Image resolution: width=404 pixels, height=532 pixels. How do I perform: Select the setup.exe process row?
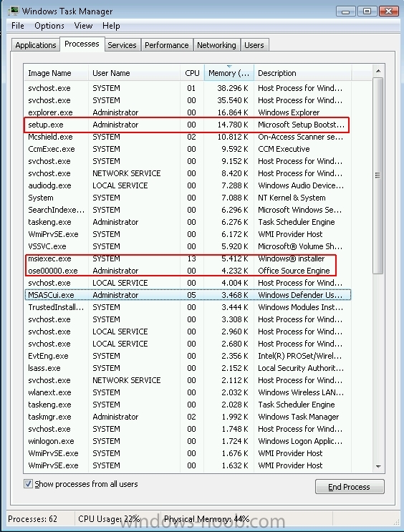tap(188, 125)
